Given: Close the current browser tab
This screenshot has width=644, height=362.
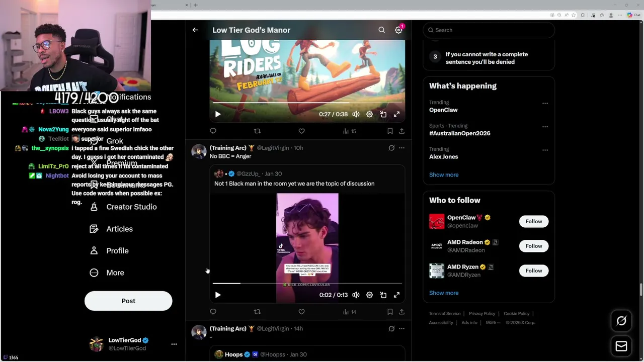Looking at the screenshot, I should (186, 5).
